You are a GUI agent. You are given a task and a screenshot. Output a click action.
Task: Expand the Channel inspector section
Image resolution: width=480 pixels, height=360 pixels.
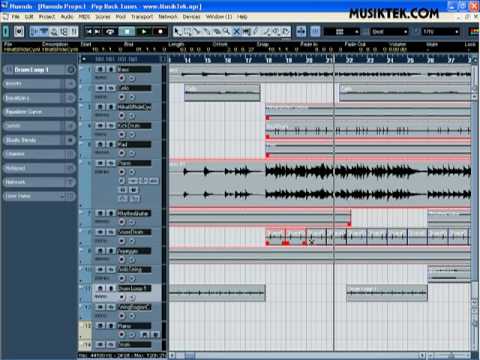pos(39,154)
